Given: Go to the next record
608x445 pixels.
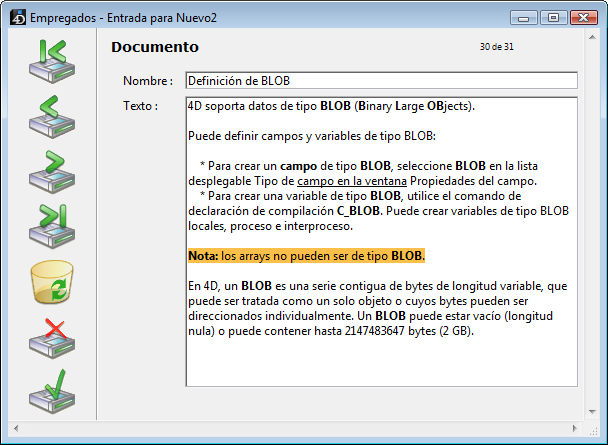Looking at the screenshot, I should 49,172.
